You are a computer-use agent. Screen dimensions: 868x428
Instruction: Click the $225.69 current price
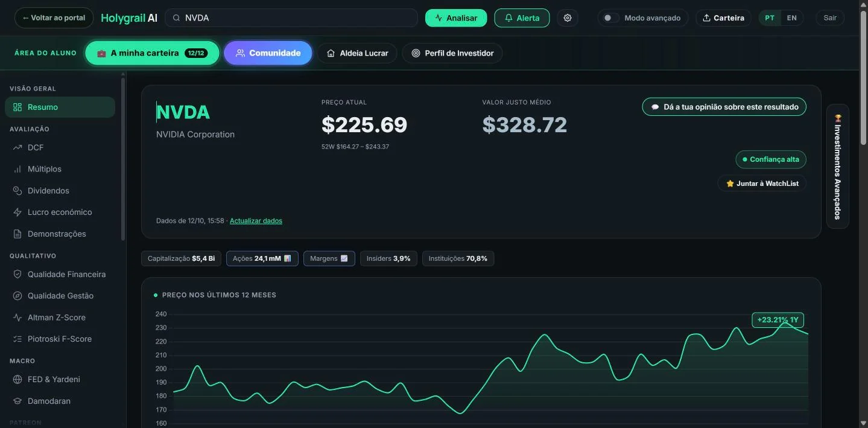tap(364, 125)
